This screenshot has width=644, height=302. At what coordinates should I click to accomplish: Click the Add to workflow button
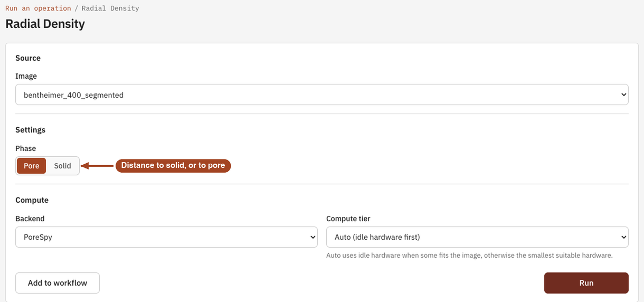pyautogui.click(x=58, y=283)
